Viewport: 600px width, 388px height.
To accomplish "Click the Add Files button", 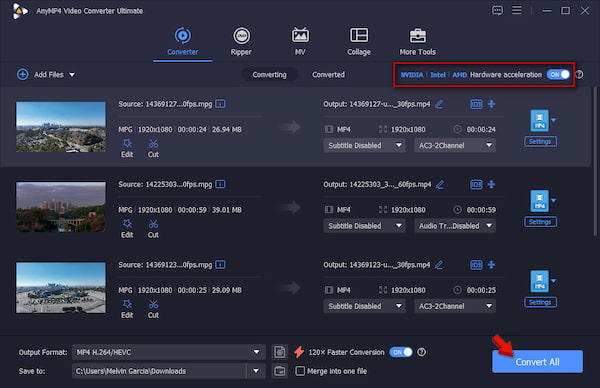I will click(41, 75).
